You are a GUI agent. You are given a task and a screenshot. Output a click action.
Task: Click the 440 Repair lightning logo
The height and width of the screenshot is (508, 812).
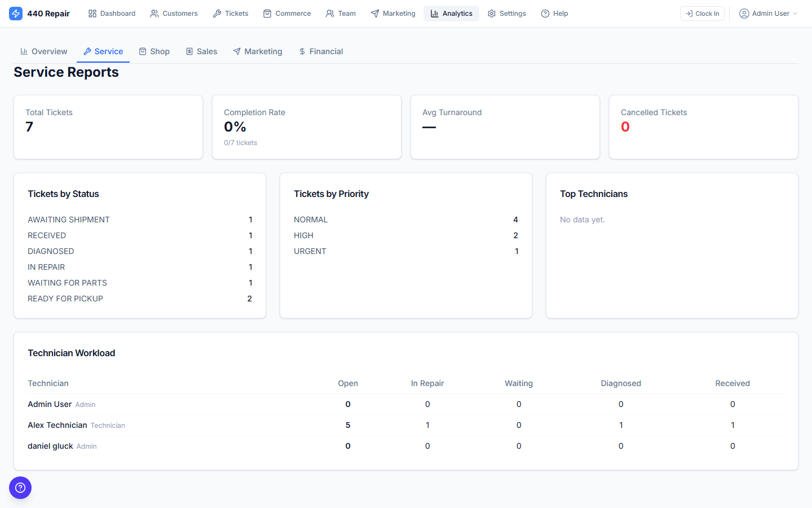[15, 13]
